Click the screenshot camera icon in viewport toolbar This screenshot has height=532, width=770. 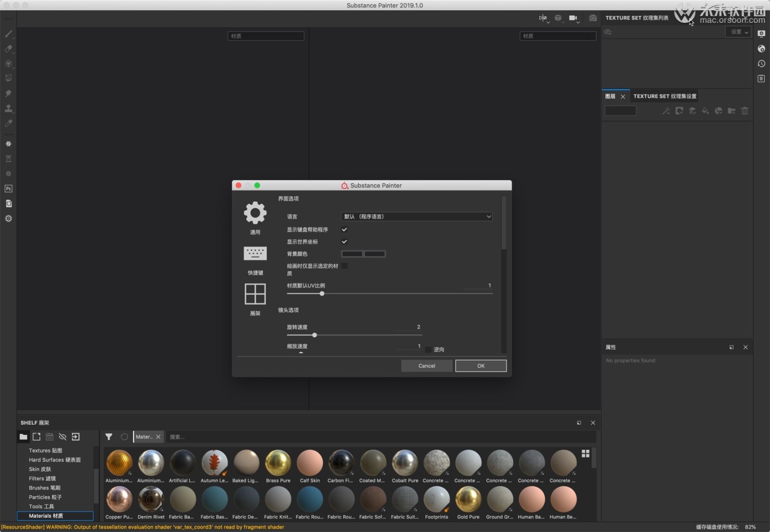(x=593, y=18)
